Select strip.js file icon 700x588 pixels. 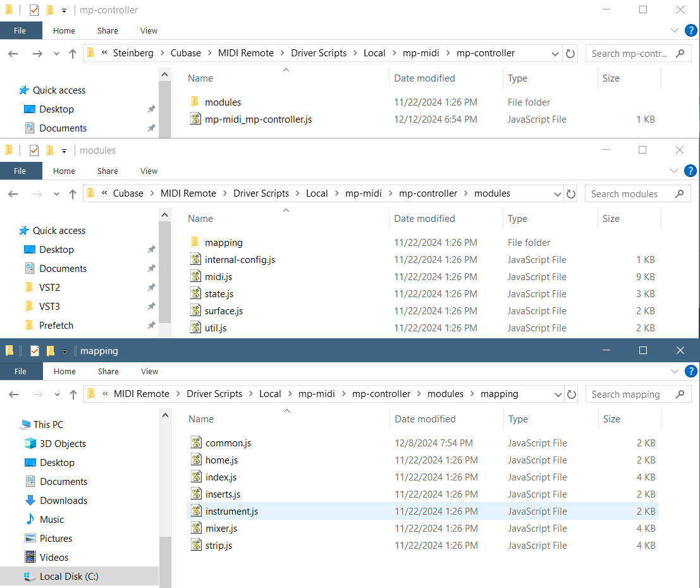pyautogui.click(x=197, y=545)
